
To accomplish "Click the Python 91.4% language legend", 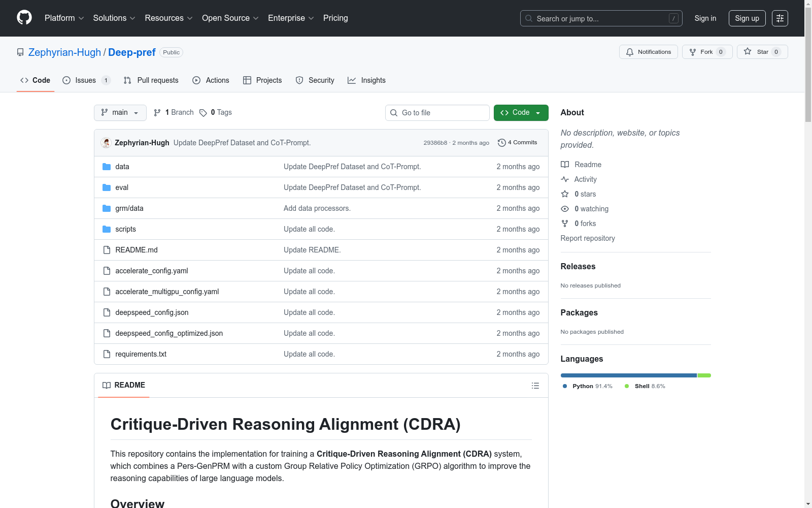I will [588, 386].
